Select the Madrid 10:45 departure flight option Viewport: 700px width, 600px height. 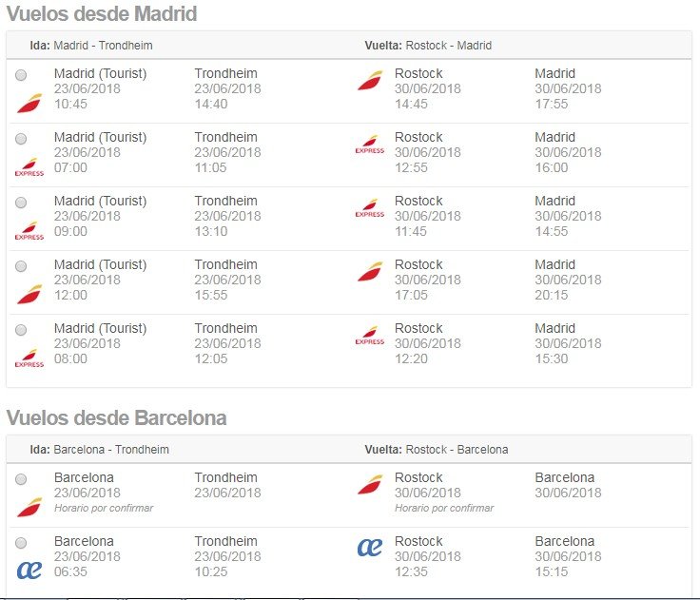point(21,75)
